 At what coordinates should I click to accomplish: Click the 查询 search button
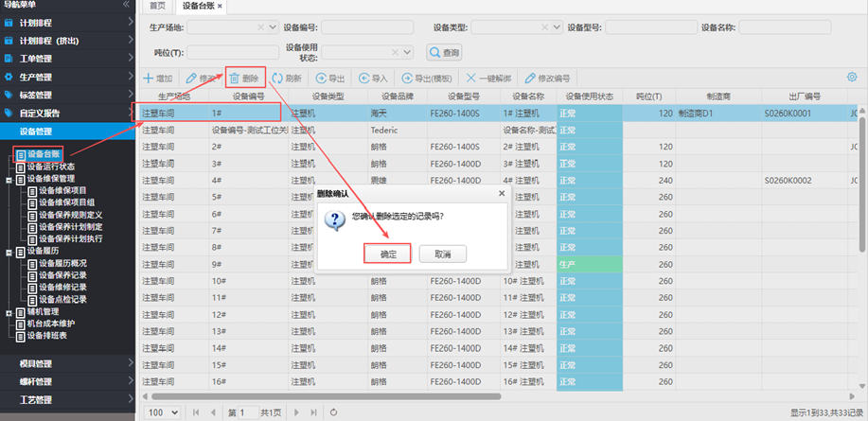click(x=444, y=53)
